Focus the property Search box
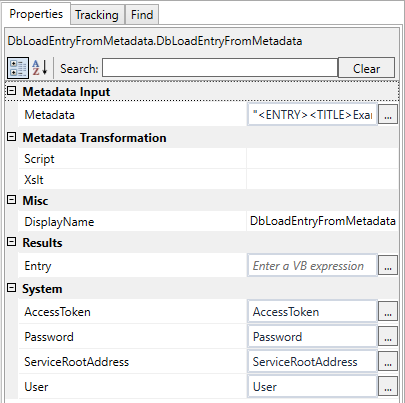Image resolution: width=405 pixels, height=403 pixels. [x=220, y=68]
